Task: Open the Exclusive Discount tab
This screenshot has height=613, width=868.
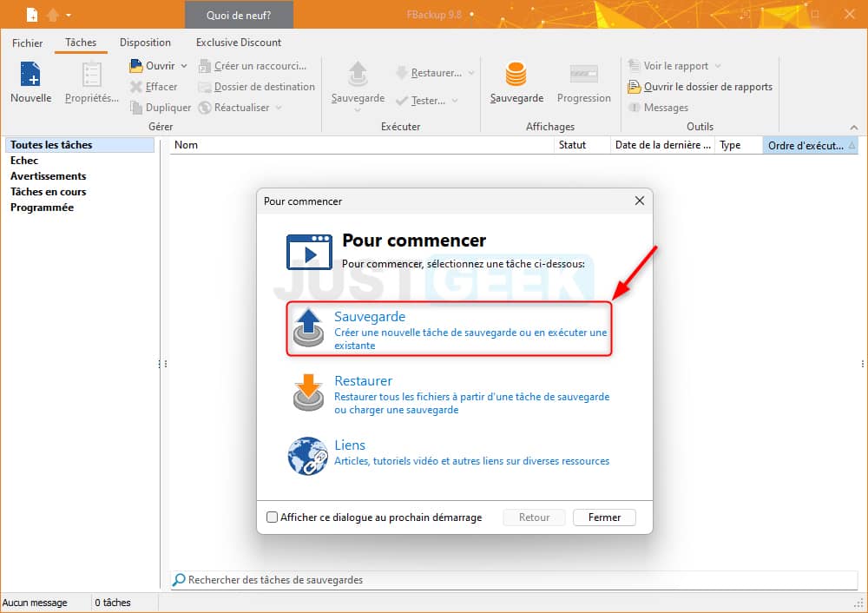Action: click(x=239, y=42)
